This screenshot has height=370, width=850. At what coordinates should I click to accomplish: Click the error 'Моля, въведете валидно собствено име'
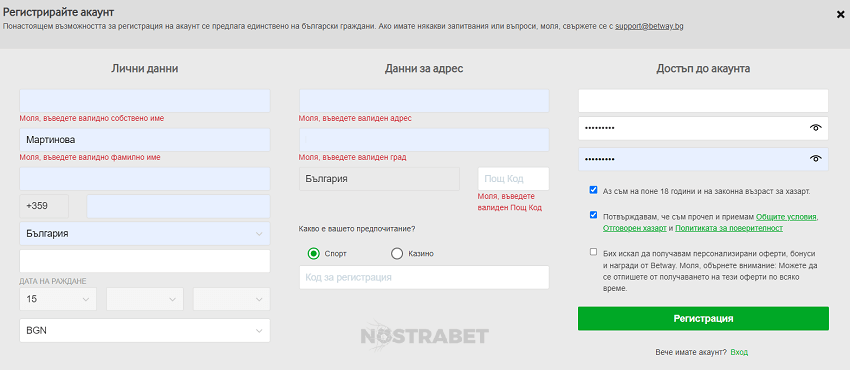coord(92,118)
